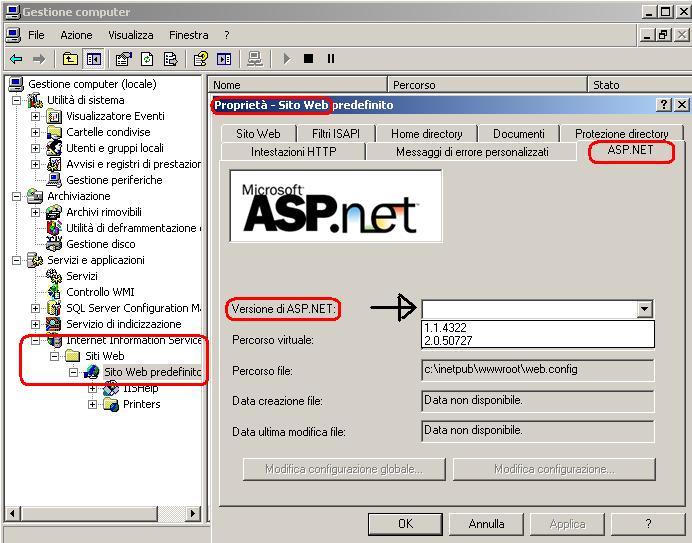Click the Modifica configurazione globale button
Screen dimensions: 692x543
[344, 469]
